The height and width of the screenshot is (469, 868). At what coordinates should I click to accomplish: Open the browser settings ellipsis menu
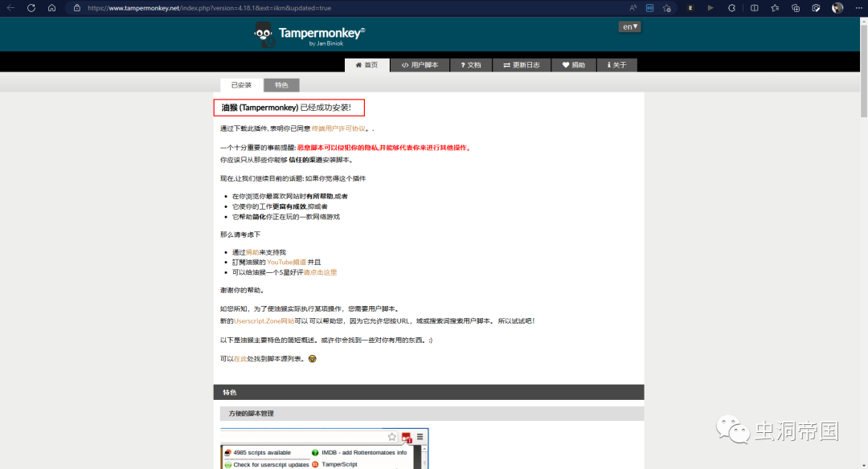point(858,8)
